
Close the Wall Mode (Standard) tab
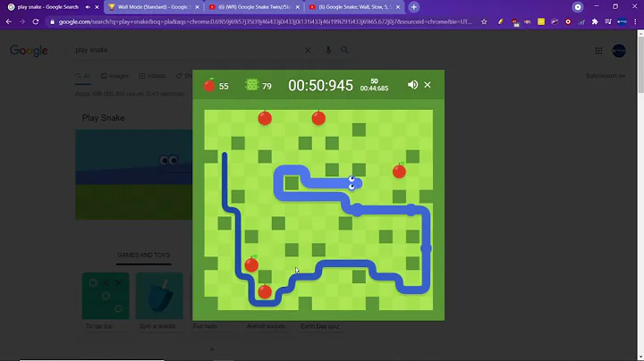coord(197,7)
